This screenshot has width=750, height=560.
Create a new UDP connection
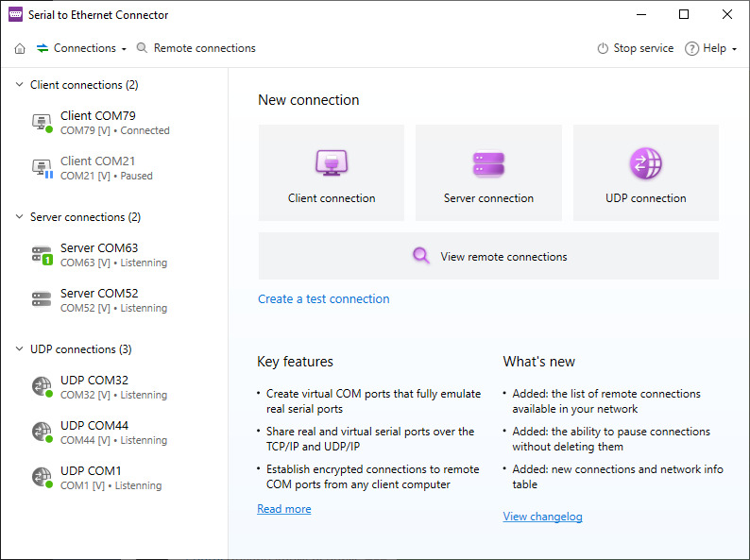tap(646, 173)
